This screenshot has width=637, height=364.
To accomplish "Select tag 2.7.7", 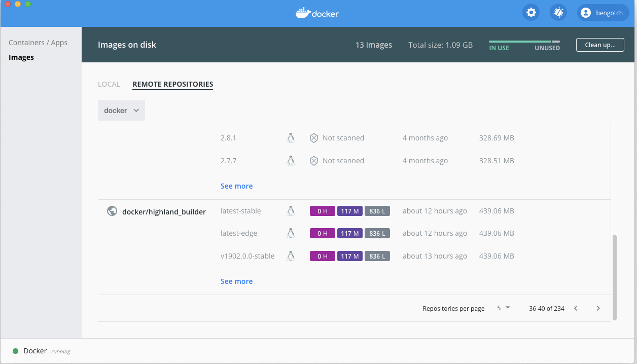I will tap(229, 161).
